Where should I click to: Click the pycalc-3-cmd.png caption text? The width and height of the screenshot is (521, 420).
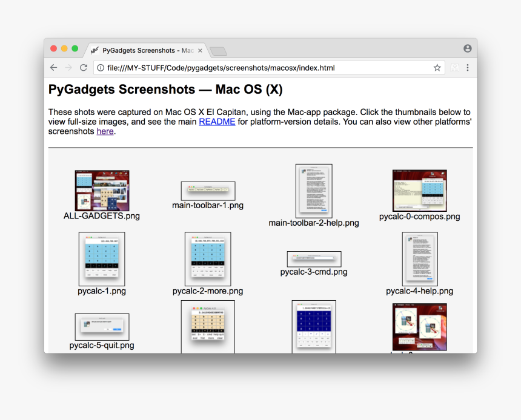314,272
